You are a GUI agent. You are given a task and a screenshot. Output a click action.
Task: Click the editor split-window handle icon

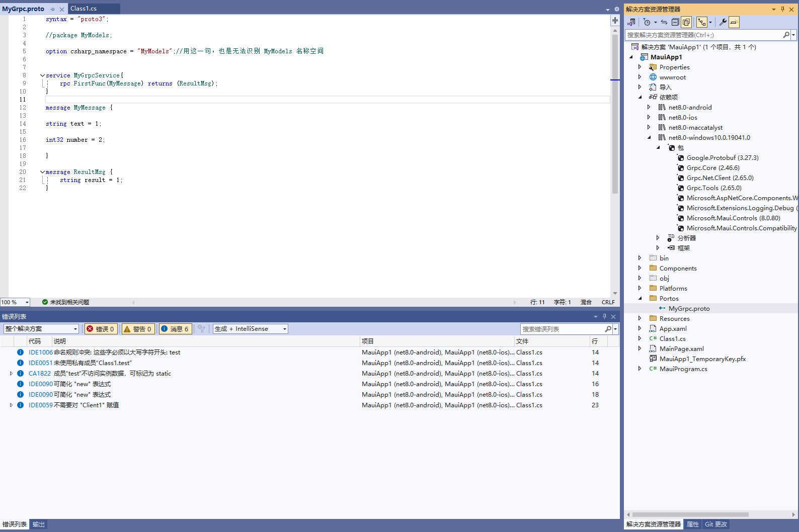615,21
